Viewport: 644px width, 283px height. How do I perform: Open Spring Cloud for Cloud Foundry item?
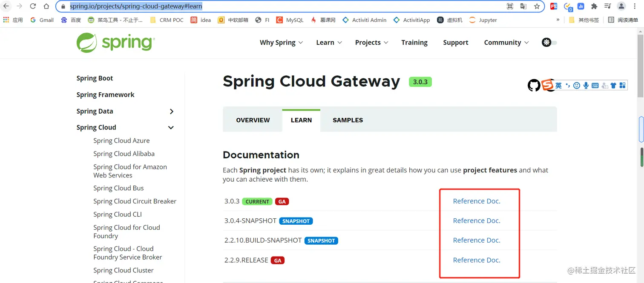[x=126, y=232]
